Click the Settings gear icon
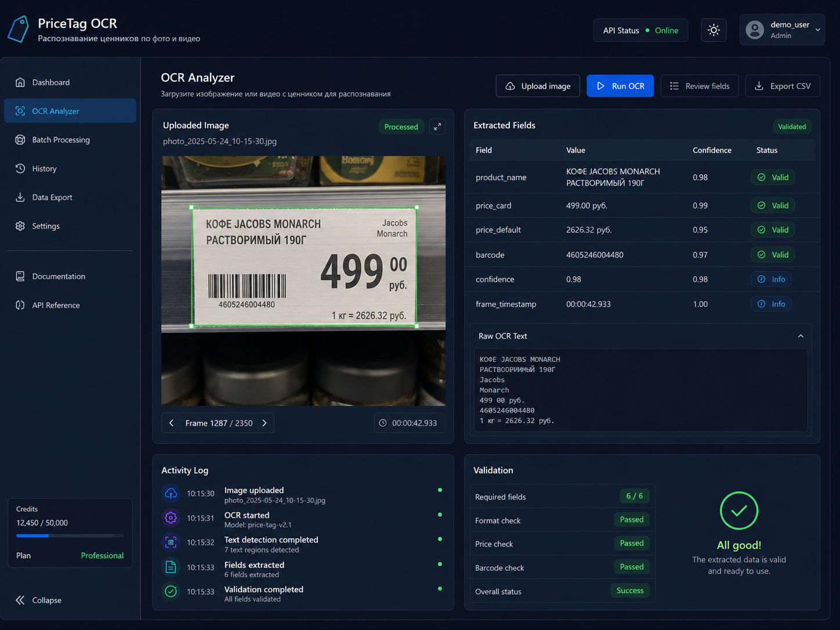This screenshot has width=840, height=630. (x=20, y=226)
